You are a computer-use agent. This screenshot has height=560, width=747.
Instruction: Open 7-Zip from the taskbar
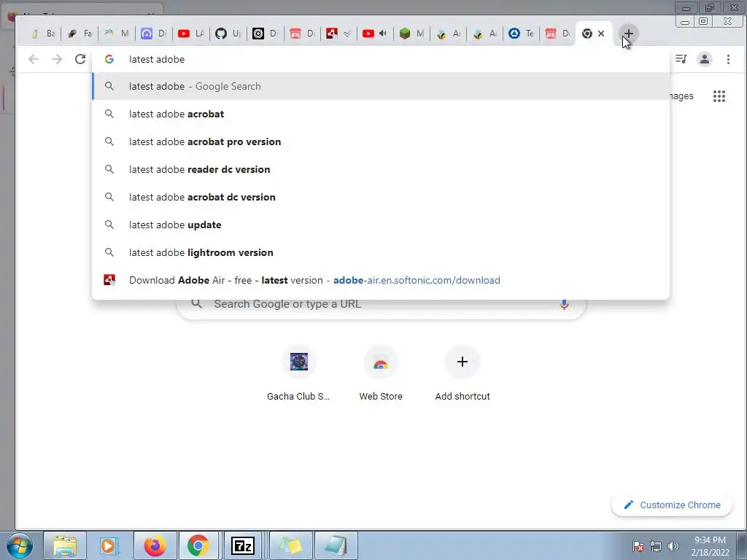point(242,545)
